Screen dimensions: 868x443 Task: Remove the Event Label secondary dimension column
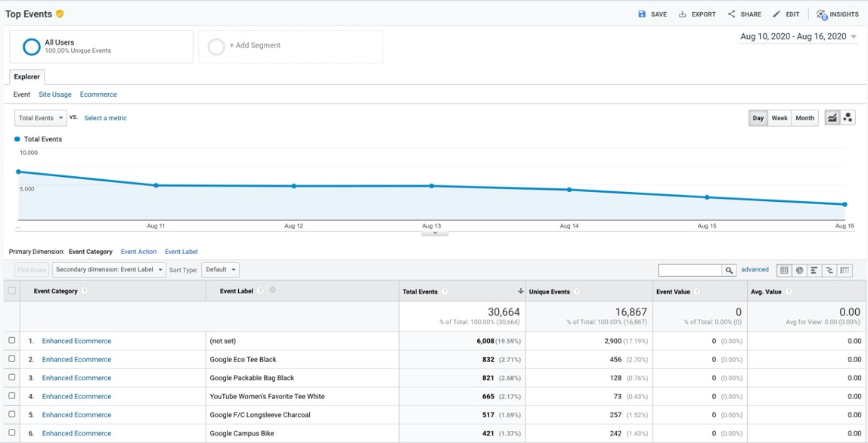272,290
